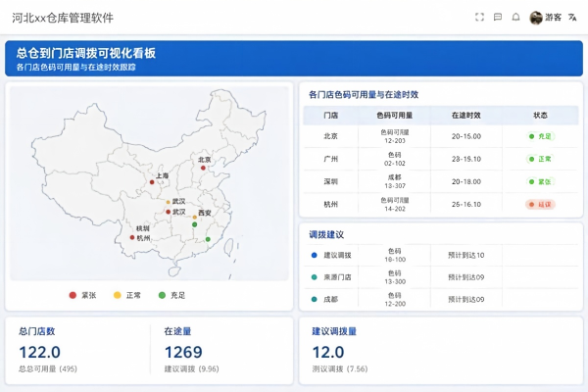This screenshot has height=392, width=588.
Task: Click the 18-100 suggestion color code
Action: pyautogui.click(x=395, y=260)
